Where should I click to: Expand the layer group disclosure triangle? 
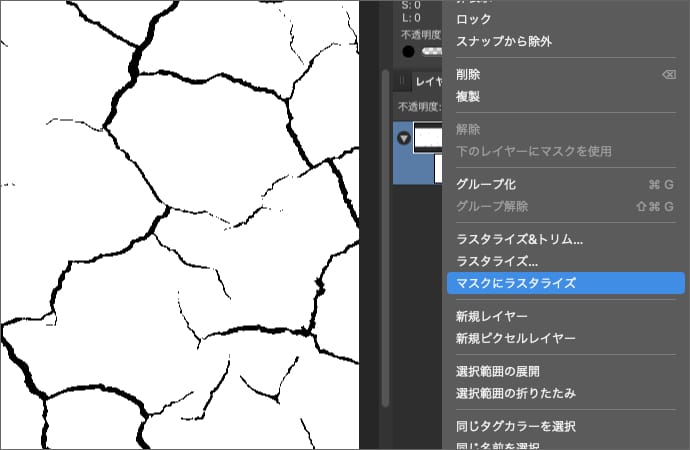[x=403, y=139]
